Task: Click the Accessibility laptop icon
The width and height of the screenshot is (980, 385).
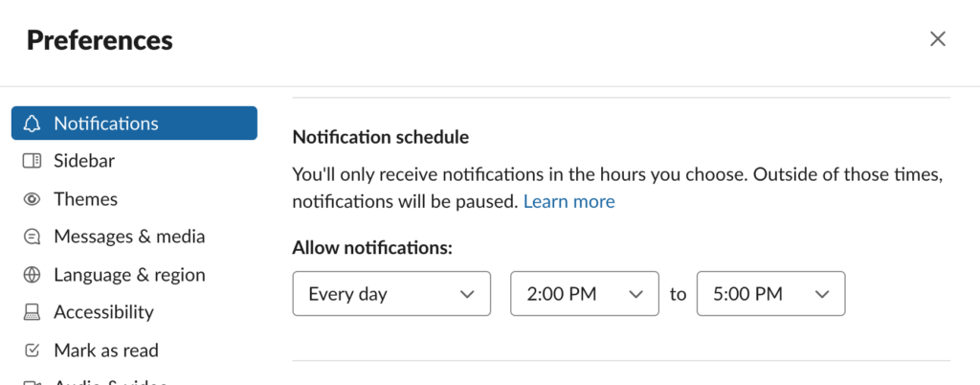Action: pyautogui.click(x=32, y=312)
